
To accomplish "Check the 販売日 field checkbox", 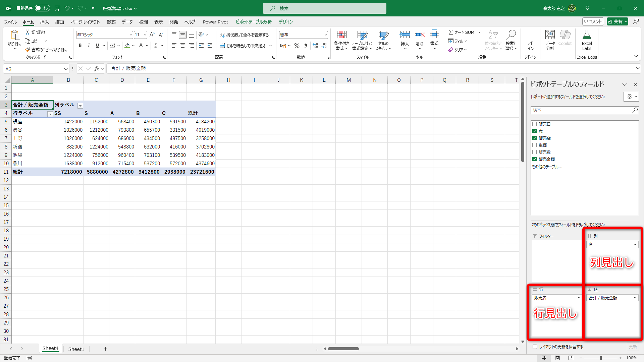I will [535, 124].
